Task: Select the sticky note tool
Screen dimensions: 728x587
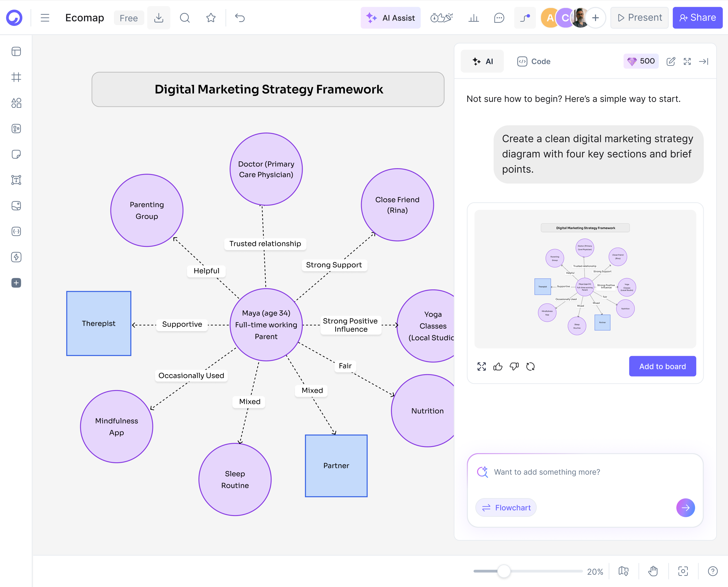Action: [x=16, y=154]
